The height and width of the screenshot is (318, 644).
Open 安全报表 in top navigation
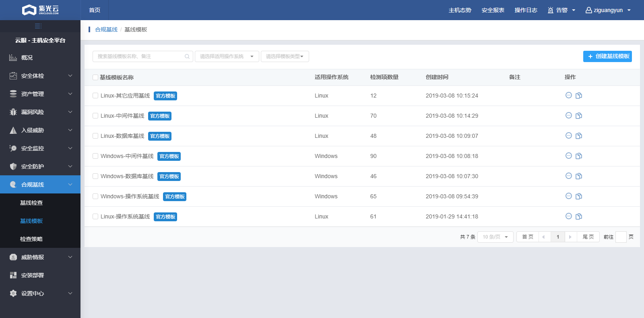493,10
